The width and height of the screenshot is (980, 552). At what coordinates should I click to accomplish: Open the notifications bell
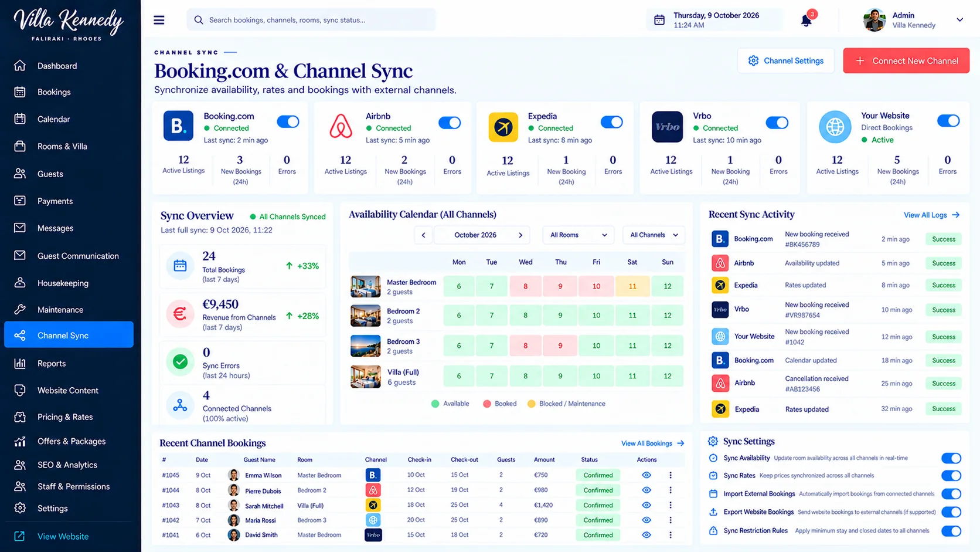coord(807,21)
